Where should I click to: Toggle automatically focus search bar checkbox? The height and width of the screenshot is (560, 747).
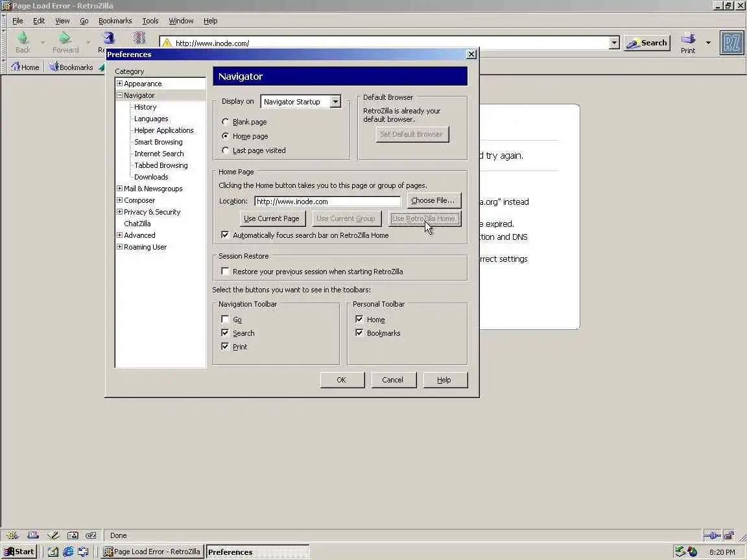(x=225, y=235)
